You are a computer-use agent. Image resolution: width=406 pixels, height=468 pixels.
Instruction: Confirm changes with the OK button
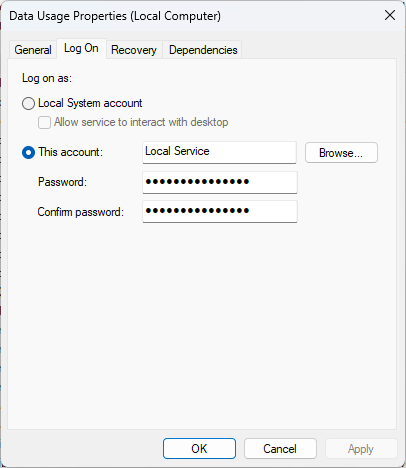pos(199,449)
